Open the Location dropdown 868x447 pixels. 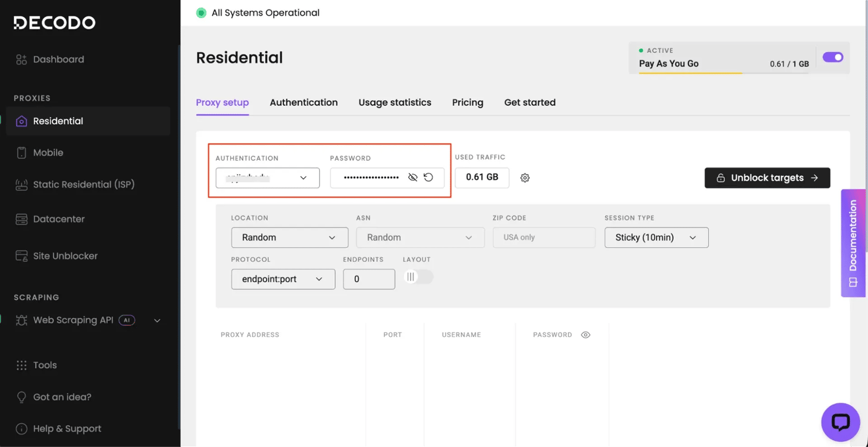[x=289, y=238]
